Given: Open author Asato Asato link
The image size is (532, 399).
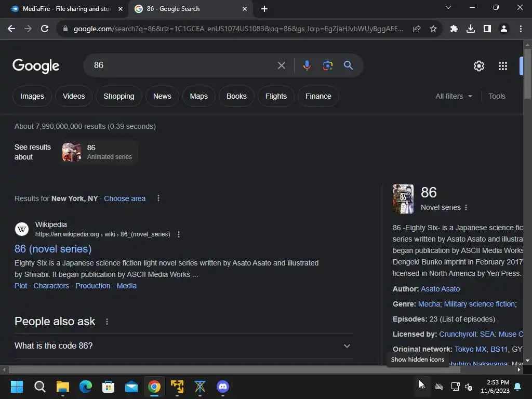Looking at the screenshot, I should pyautogui.click(x=440, y=289).
